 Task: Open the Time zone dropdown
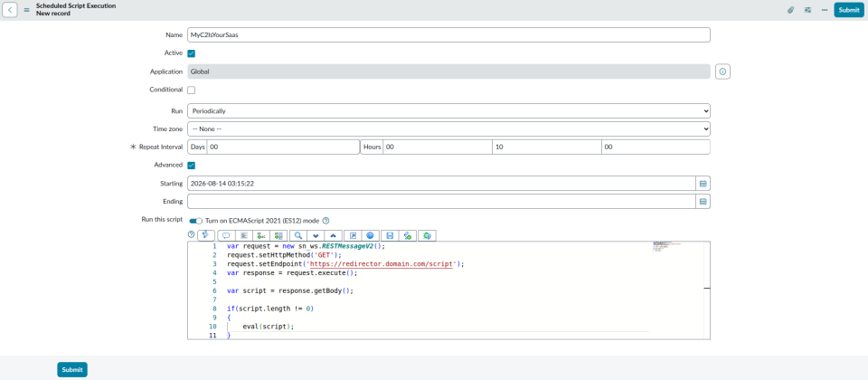[448, 128]
